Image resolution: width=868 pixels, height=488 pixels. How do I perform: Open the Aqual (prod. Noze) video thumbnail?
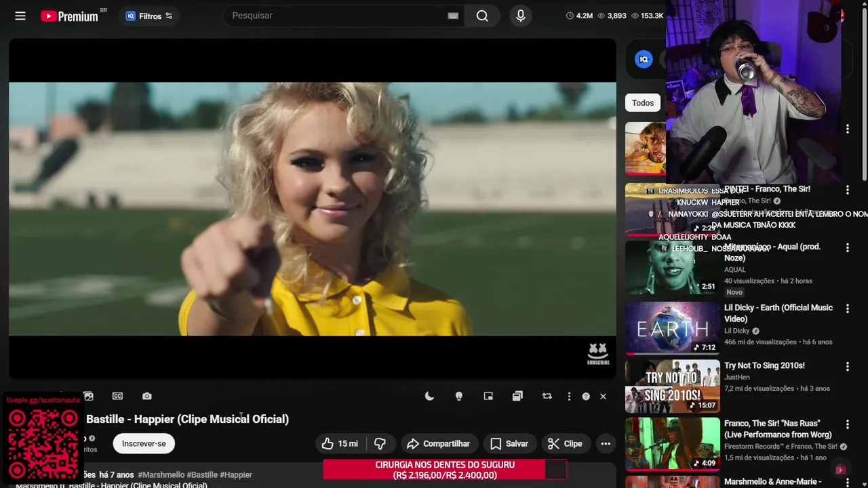tap(672, 268)
